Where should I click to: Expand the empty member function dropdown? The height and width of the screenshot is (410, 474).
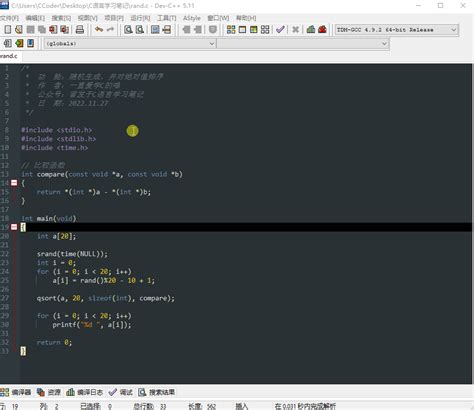(303, 43)
